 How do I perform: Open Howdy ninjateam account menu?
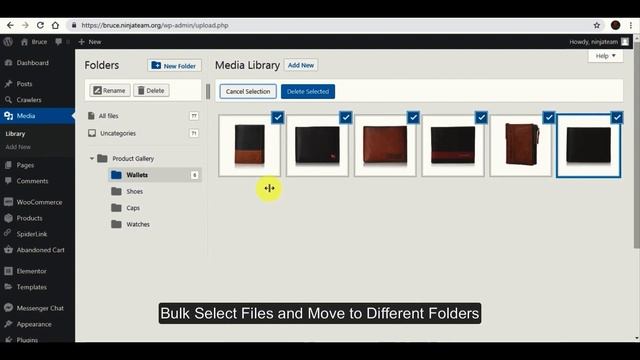point(599,42)
